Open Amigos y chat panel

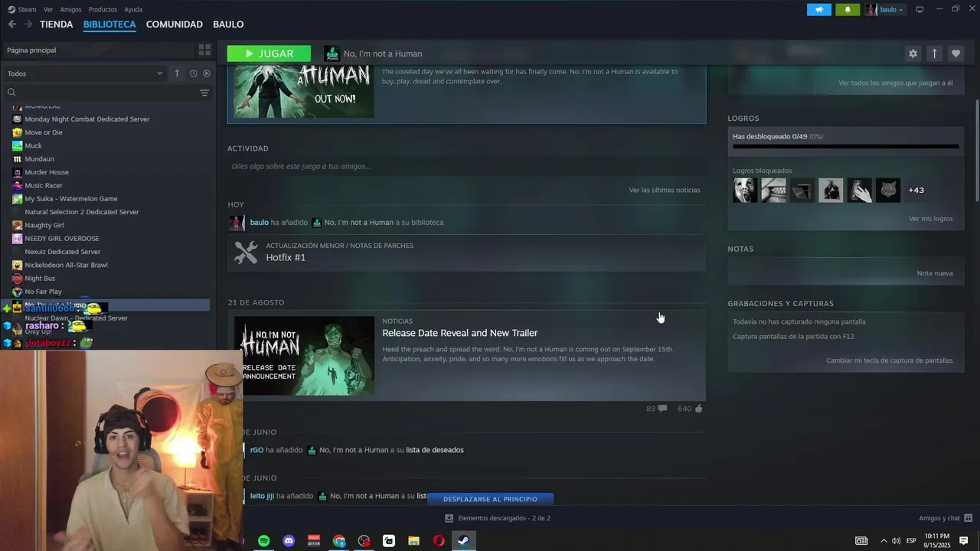(946, 518)
